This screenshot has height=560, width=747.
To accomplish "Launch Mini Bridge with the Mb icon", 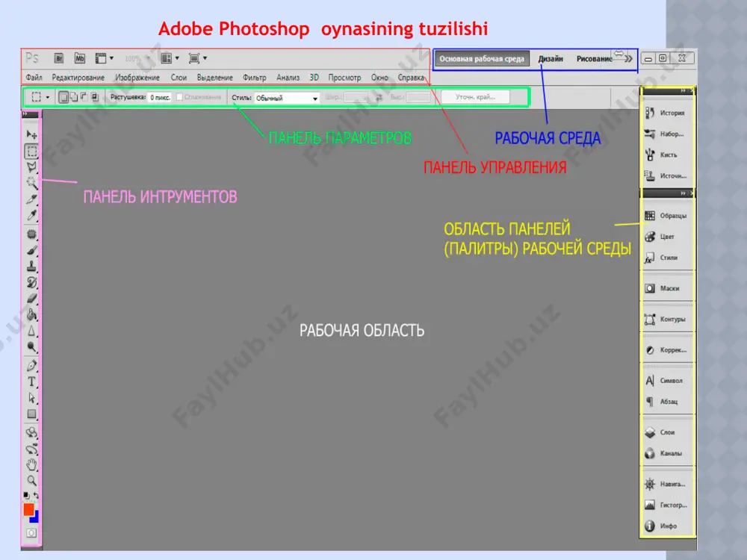I will (x=80, y=58).
